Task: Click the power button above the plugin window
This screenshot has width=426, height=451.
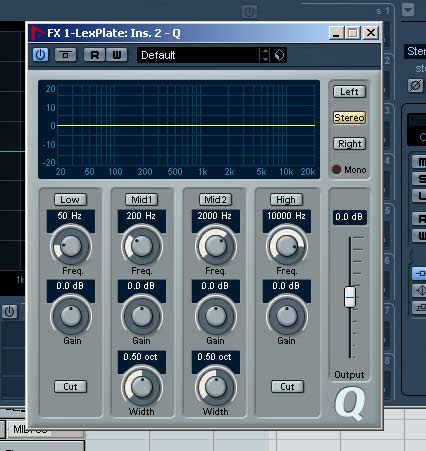Action: coord(249,11)
